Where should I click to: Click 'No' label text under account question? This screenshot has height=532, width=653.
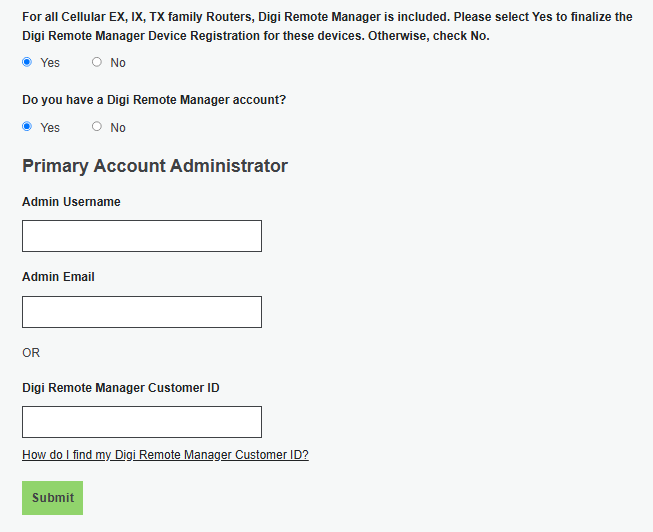point(118,128)
